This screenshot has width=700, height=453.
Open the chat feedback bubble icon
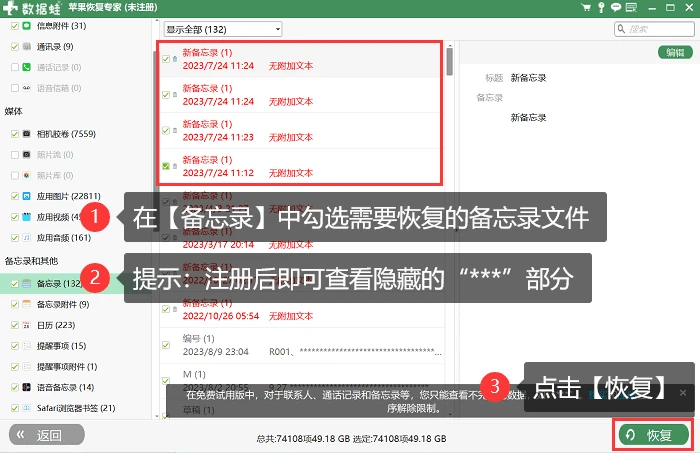click(616, 7)
